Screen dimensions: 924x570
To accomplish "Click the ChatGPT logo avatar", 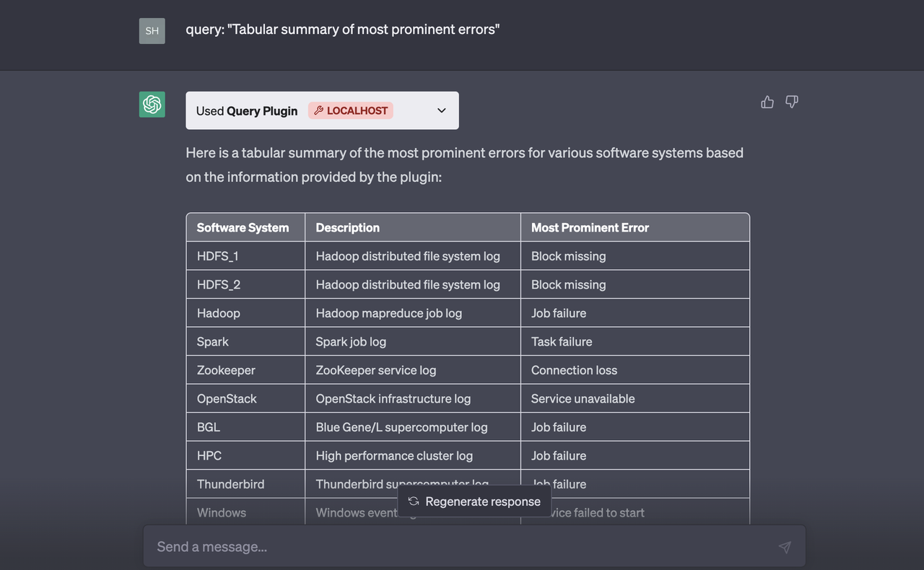I will click(x=152, y=105).
